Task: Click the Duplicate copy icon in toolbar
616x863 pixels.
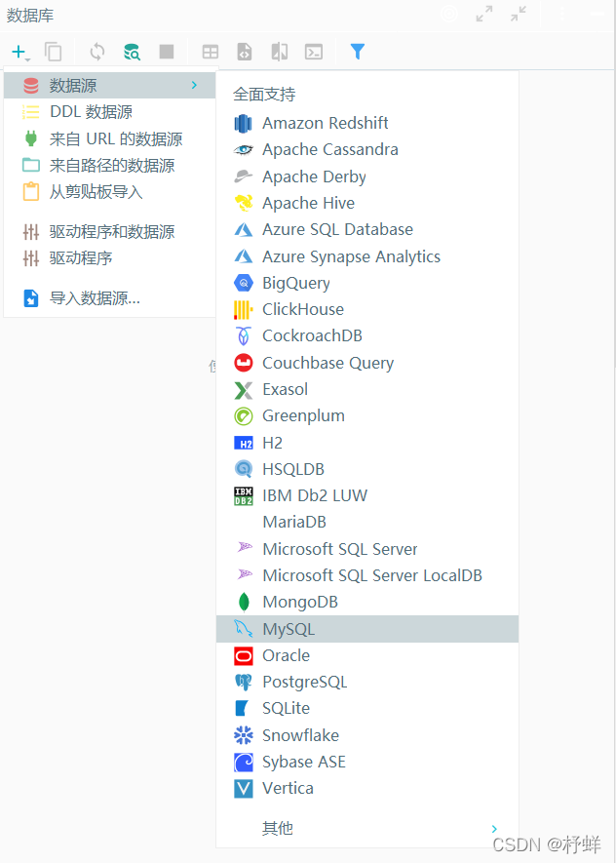Action: (x=53, y=52)
